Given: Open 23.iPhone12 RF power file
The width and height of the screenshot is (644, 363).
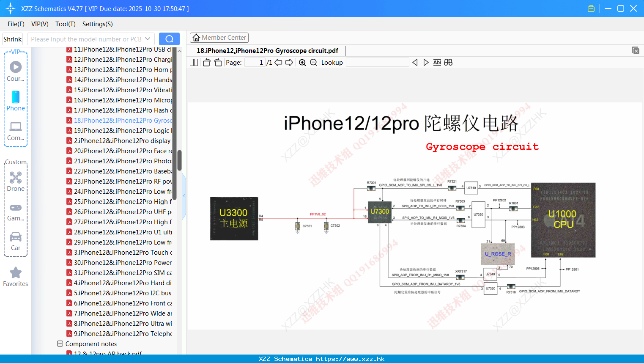Looking at the screenshot, I should pos(119,181).
